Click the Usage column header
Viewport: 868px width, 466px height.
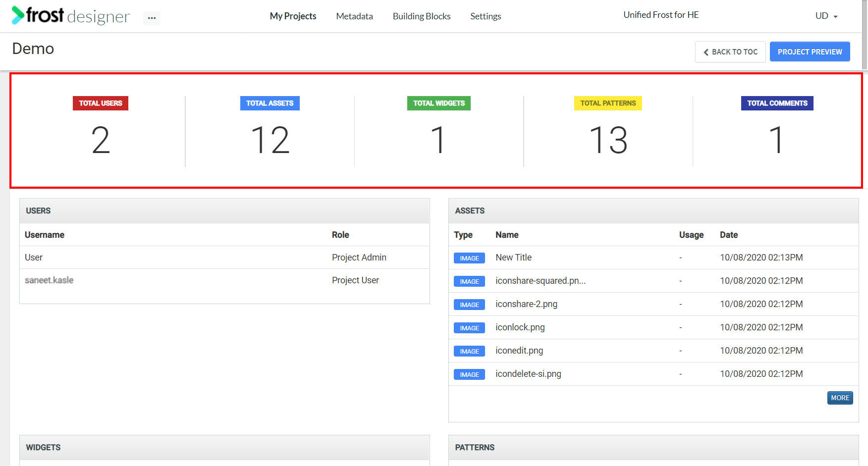tap(691, 235)
